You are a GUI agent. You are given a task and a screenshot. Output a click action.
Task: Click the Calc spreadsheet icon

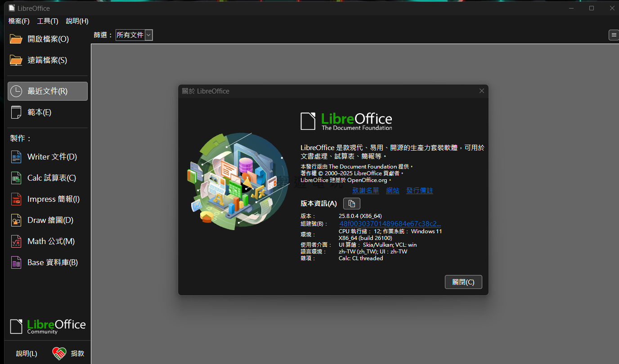coord(16,178)
